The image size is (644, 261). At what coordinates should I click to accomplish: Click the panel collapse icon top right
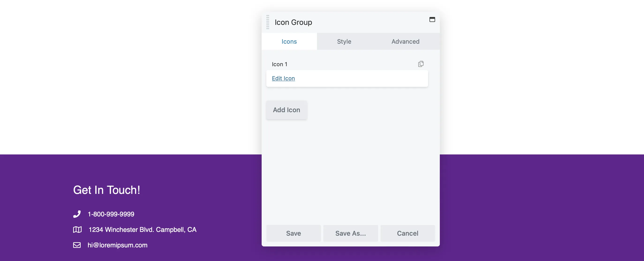pos(432,19)
